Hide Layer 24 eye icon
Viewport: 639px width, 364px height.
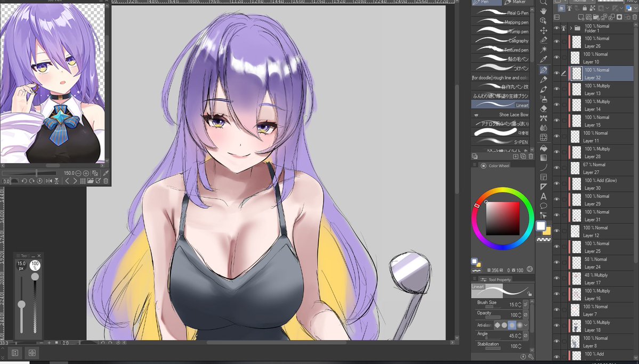[x=557, y=263]
